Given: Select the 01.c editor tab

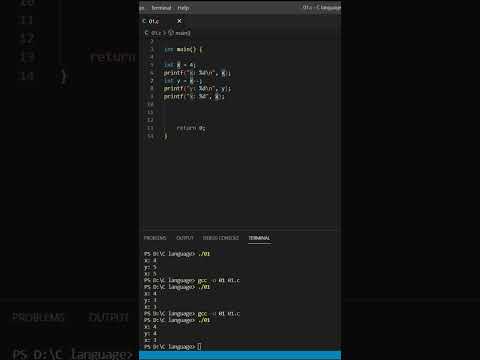Looking at the screenshot, I should pos(163,21).
